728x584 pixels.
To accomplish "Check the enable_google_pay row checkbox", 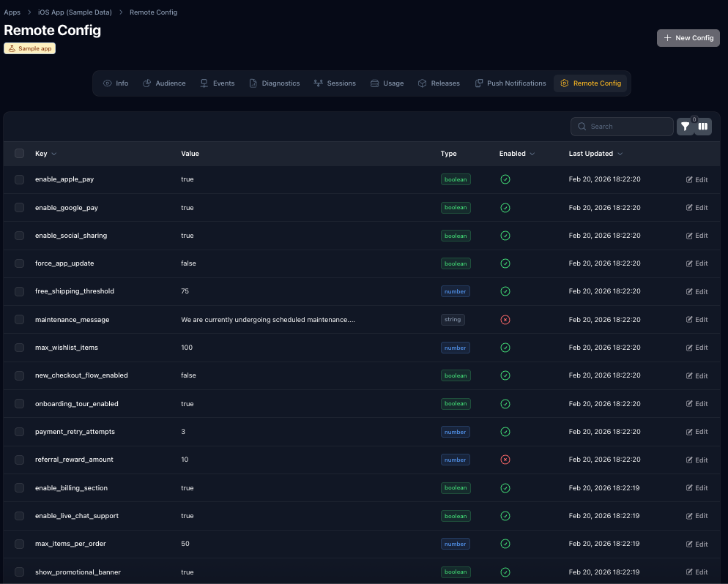I will pos(20,208).
